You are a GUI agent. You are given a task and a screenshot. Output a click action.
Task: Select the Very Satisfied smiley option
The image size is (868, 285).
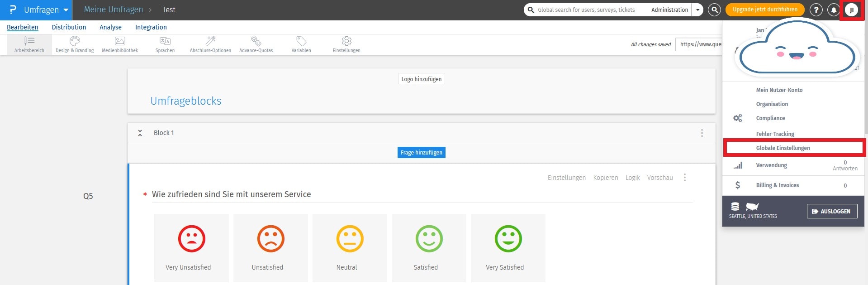point(508,248)
